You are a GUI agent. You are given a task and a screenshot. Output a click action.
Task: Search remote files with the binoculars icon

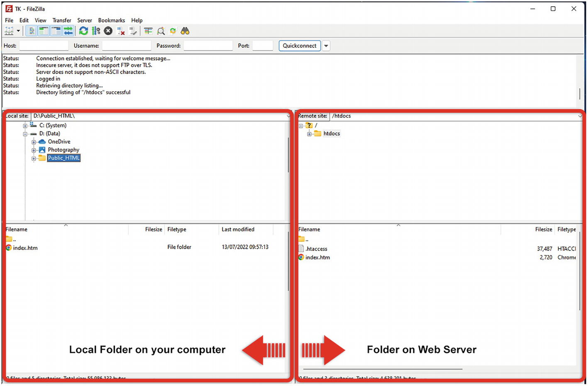[185, 31]
